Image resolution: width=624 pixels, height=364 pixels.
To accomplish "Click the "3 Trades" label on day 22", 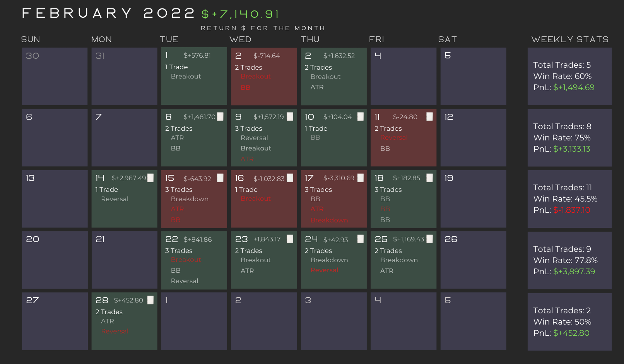I will coord(179,251).
